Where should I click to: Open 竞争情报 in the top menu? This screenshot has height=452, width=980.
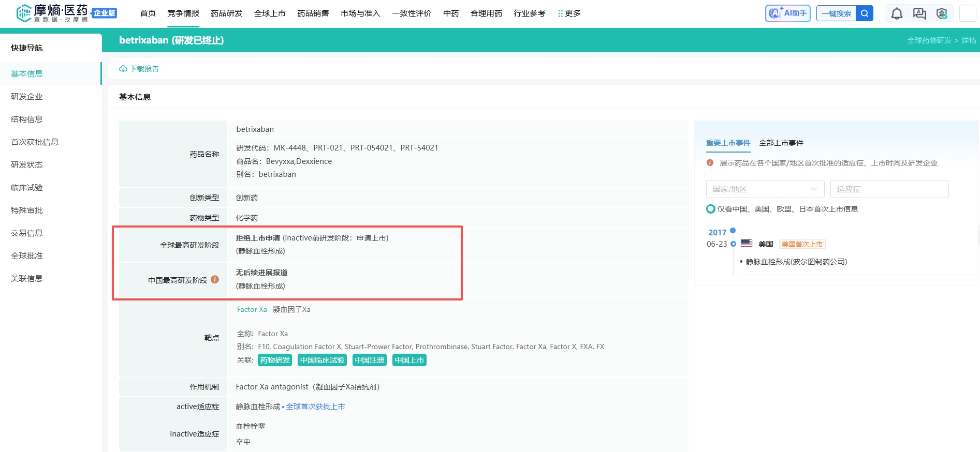[x=183, y=13]
